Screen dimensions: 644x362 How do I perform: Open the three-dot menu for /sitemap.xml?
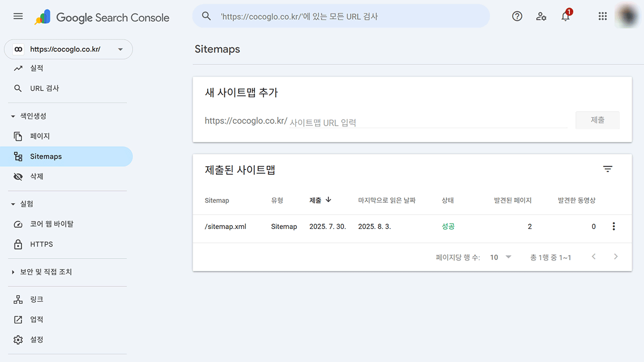tap(613, 226)
